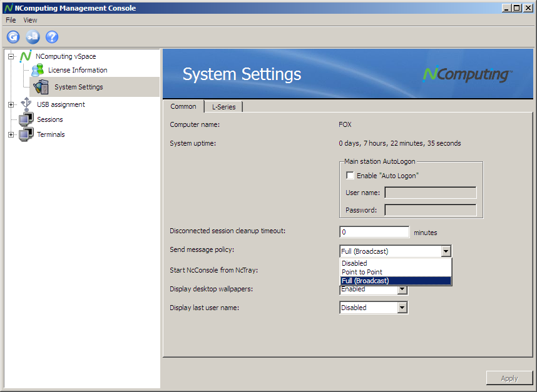Click the Refresh toolbar icon

[13, 37]
